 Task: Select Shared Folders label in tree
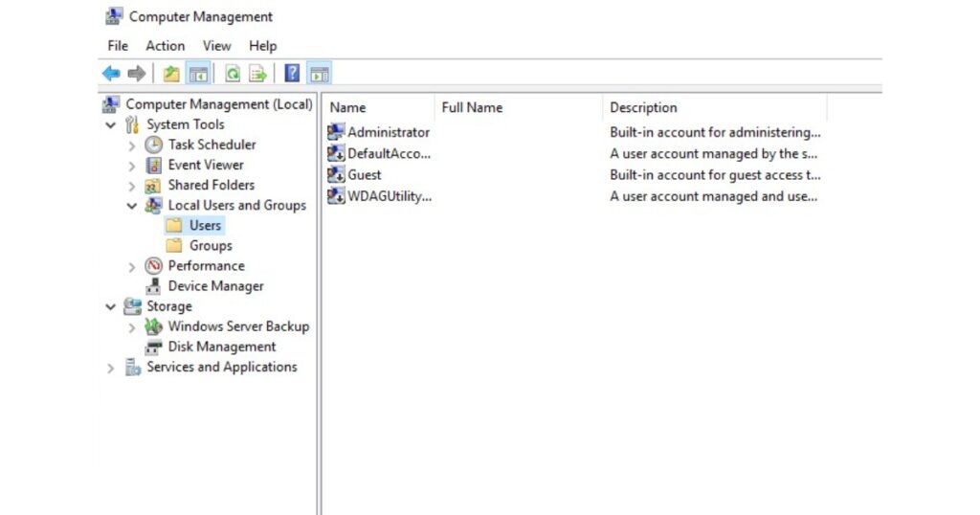[x=212, y=185]
